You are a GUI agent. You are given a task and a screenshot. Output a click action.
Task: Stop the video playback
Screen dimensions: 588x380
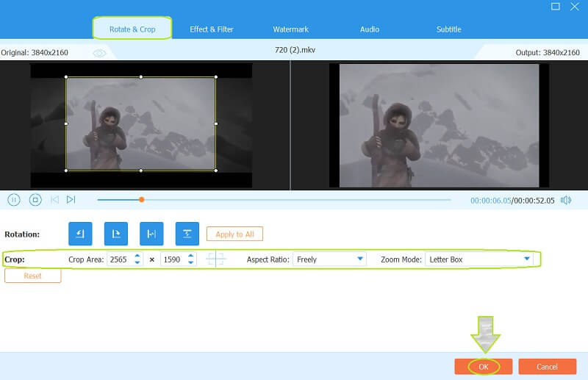coord(35,200)
